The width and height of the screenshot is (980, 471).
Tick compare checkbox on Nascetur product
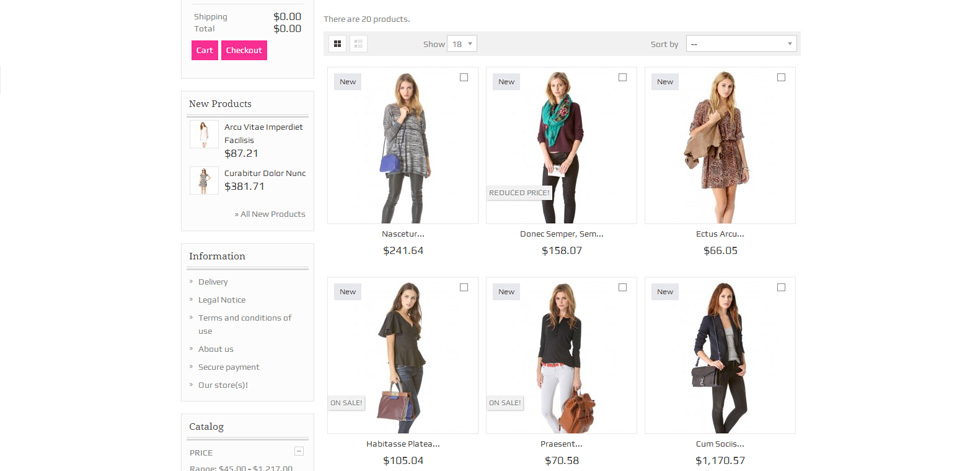pyautogui.click(x=464, y=77)
